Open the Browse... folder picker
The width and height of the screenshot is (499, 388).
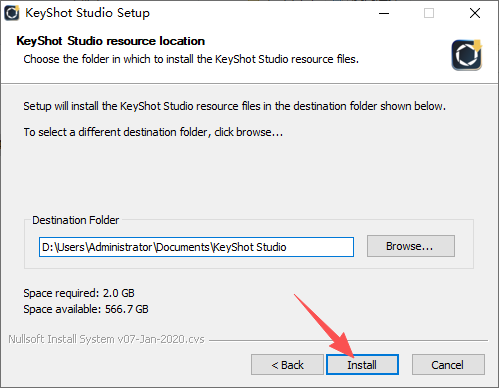411,246
